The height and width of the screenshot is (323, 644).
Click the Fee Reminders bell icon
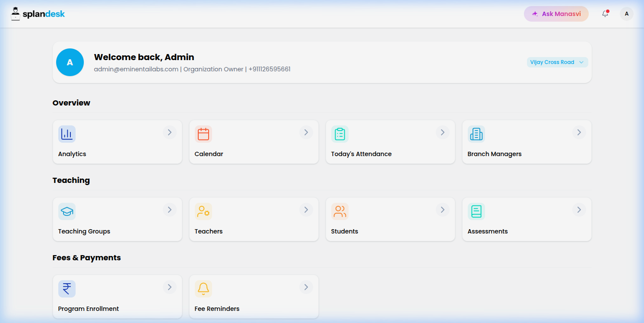tap(203, 289)
